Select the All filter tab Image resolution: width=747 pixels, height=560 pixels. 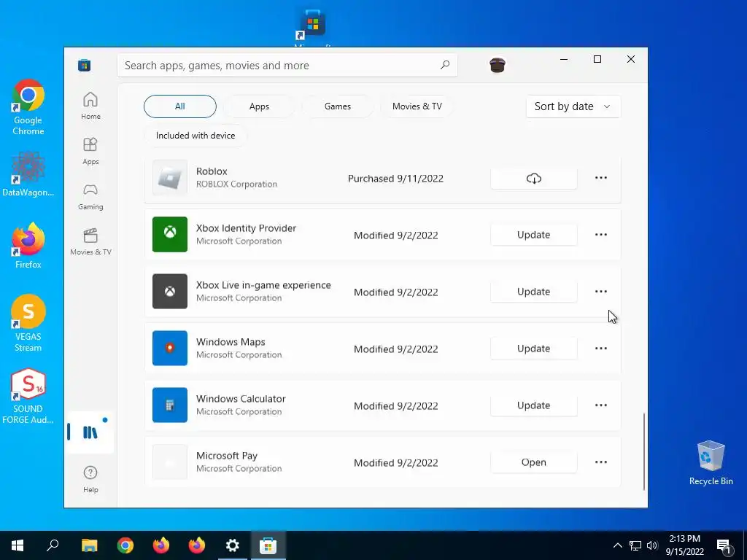[180, 106]
